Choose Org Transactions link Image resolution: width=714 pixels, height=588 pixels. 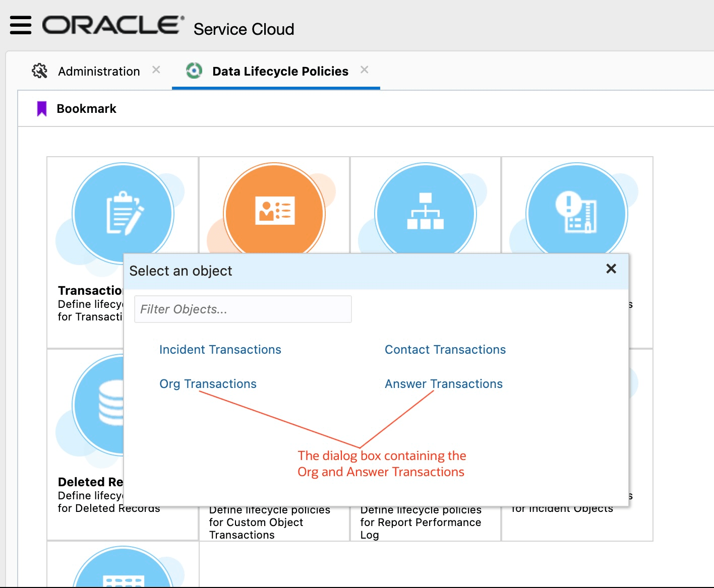click(208, 384)
